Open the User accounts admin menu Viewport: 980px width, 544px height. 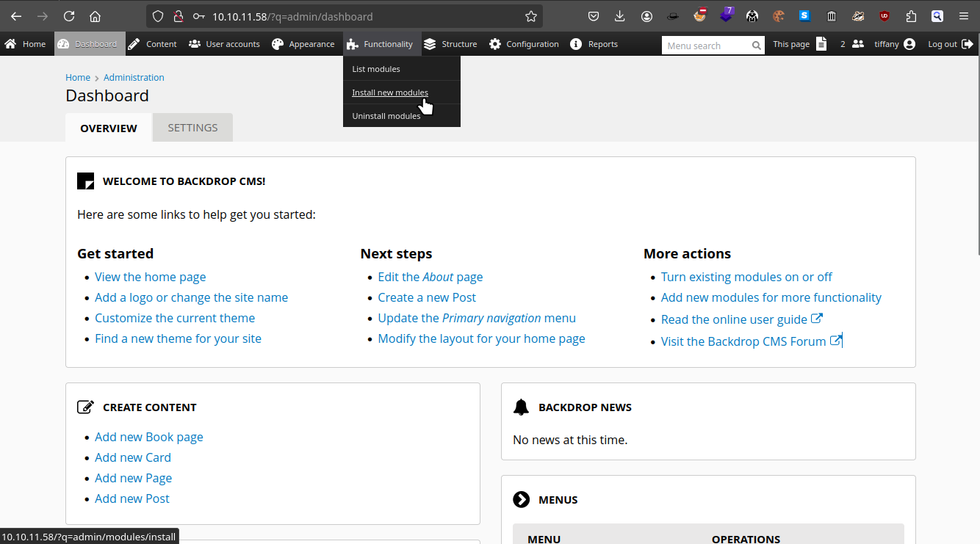(224, 44)
